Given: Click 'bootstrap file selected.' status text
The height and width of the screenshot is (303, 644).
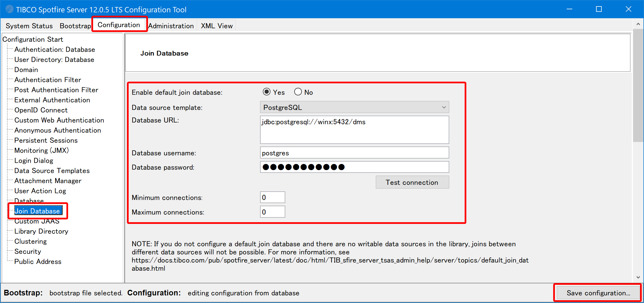Looking at the screenshot, I should click(86, 293).
